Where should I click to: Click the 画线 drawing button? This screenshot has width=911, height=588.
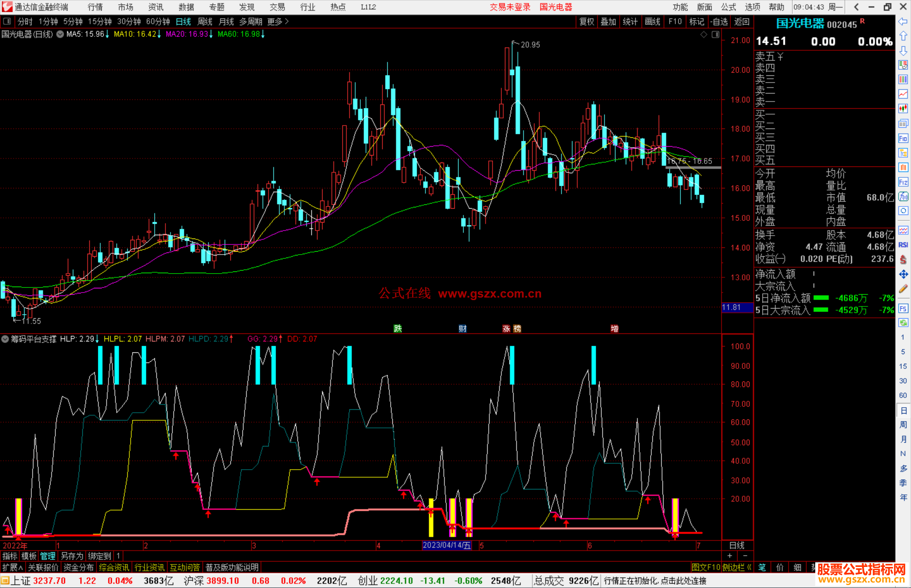(x=652, y=21)
